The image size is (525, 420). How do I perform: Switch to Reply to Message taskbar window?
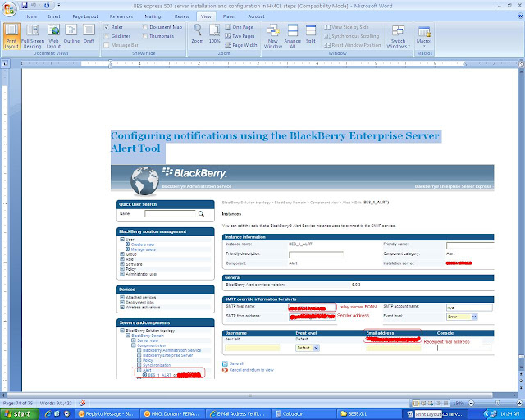coord(107,414)
